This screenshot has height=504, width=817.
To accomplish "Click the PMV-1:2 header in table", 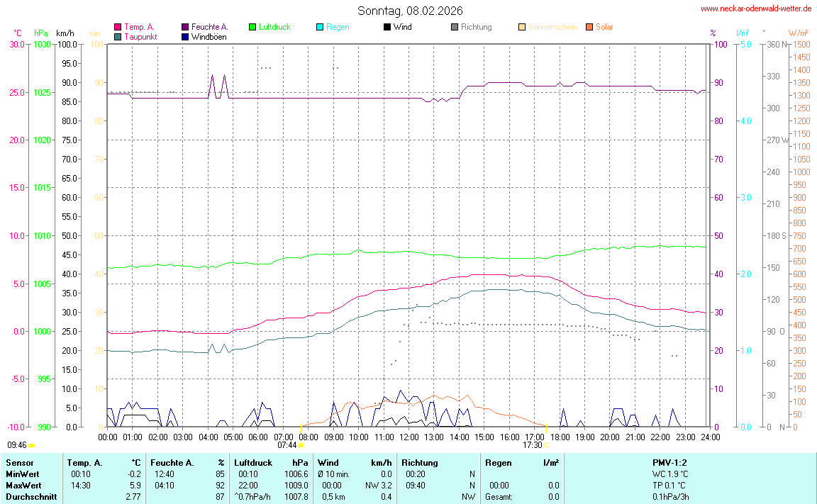I will coord(670,463).
